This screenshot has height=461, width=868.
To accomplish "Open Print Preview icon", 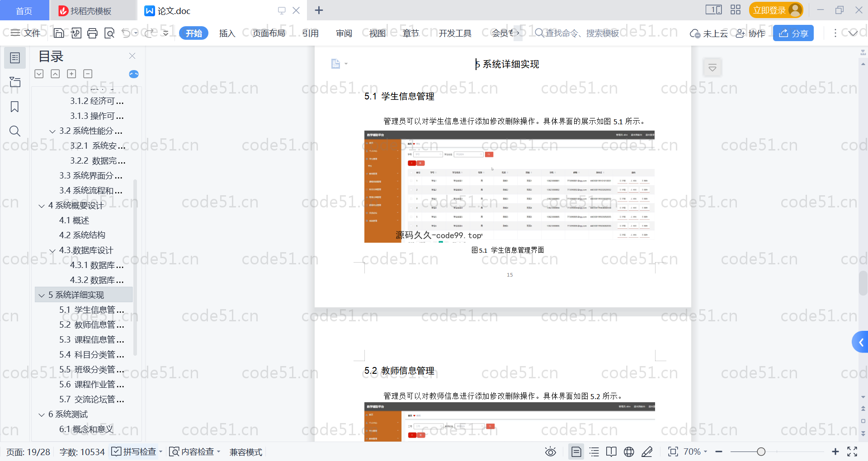I will 109,33.
